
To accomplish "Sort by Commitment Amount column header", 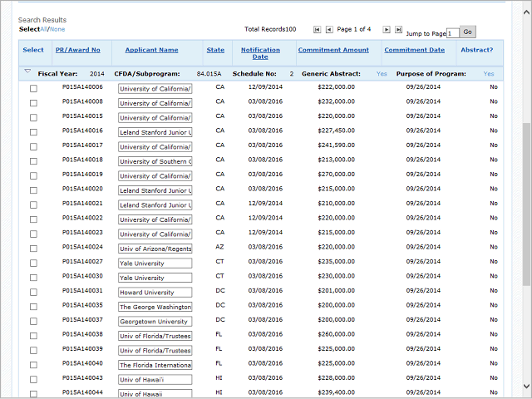I will pos(332,50).
